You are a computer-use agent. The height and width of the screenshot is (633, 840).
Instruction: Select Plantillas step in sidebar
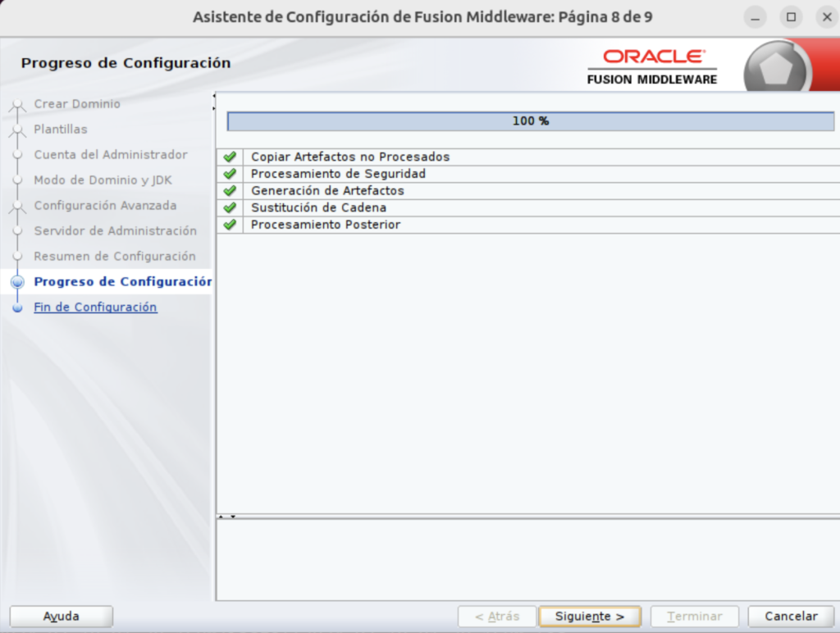point(61,130)
